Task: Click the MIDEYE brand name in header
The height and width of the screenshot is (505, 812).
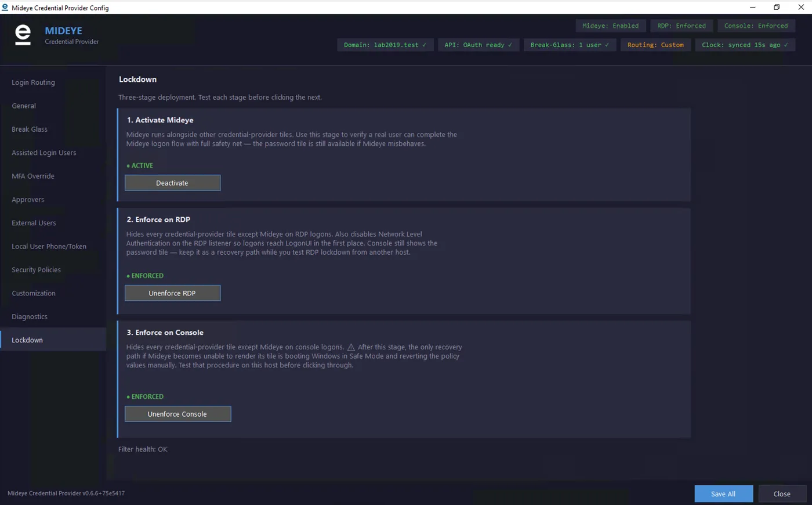Action: (63, 31)
